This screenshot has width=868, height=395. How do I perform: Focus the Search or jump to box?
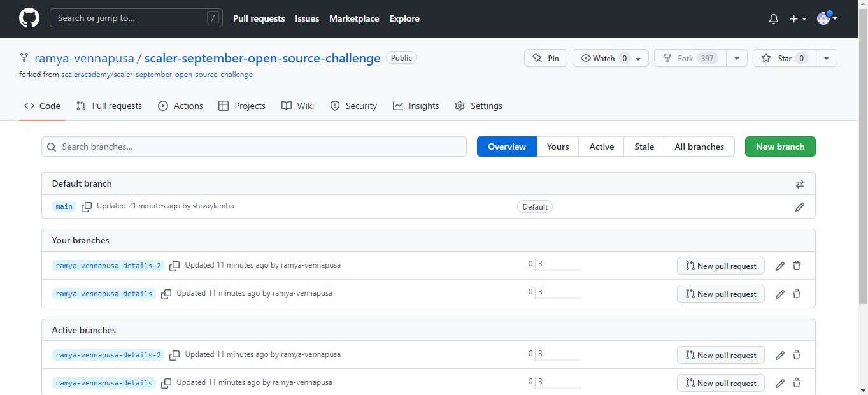point(136,18)
